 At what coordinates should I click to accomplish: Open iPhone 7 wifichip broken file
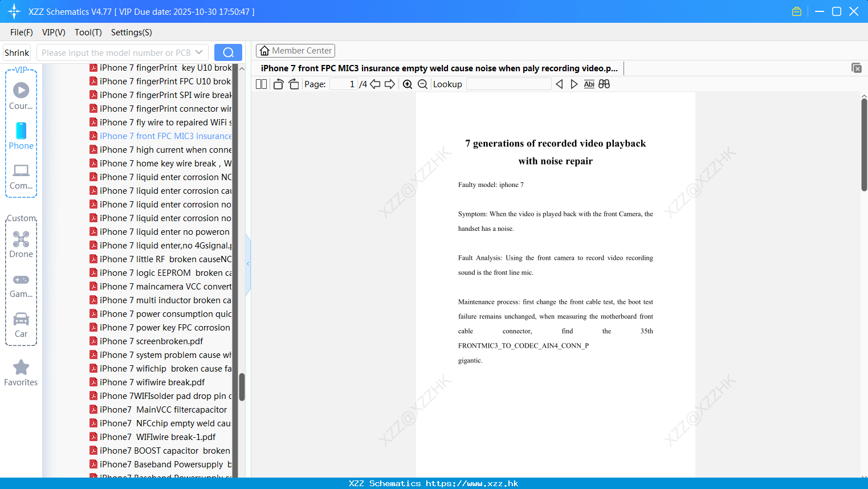160,369
